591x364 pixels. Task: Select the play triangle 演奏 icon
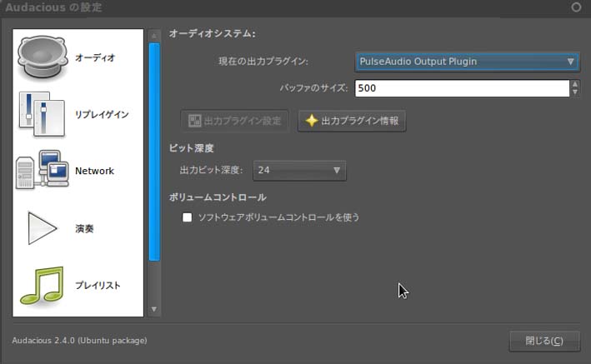pyautogui.click(x=43, y=228)
